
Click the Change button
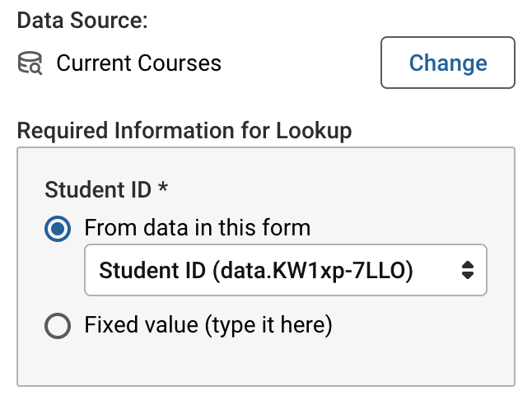(x=447, y=63)
